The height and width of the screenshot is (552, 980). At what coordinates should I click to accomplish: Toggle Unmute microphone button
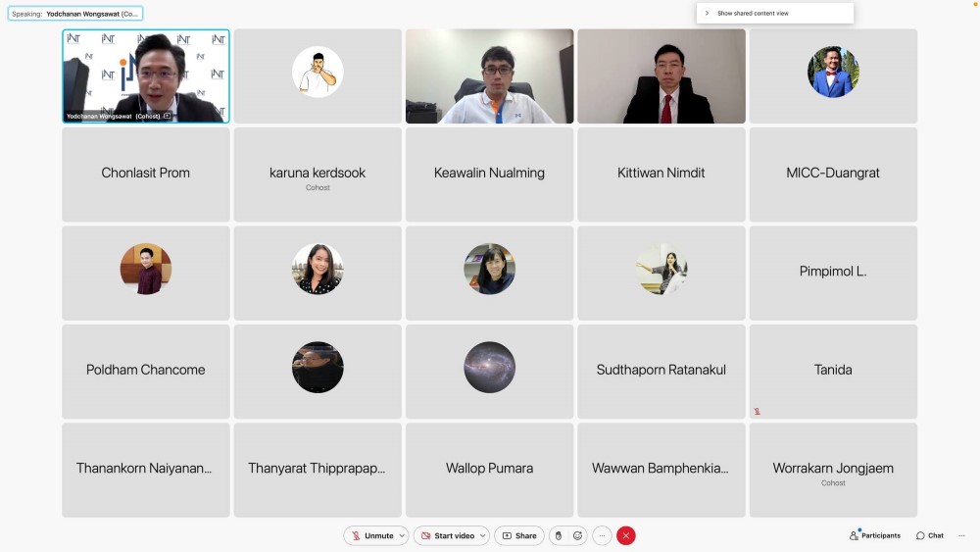[x=370, y=535]
